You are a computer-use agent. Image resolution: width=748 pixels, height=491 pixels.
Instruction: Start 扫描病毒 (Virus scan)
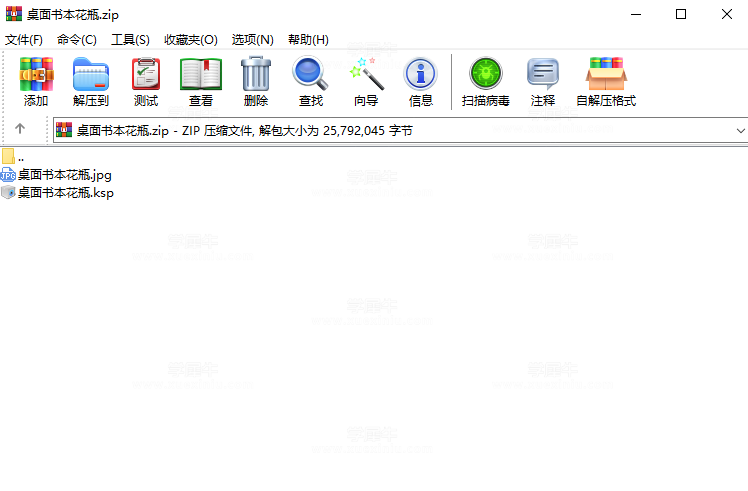click(486, 74)
